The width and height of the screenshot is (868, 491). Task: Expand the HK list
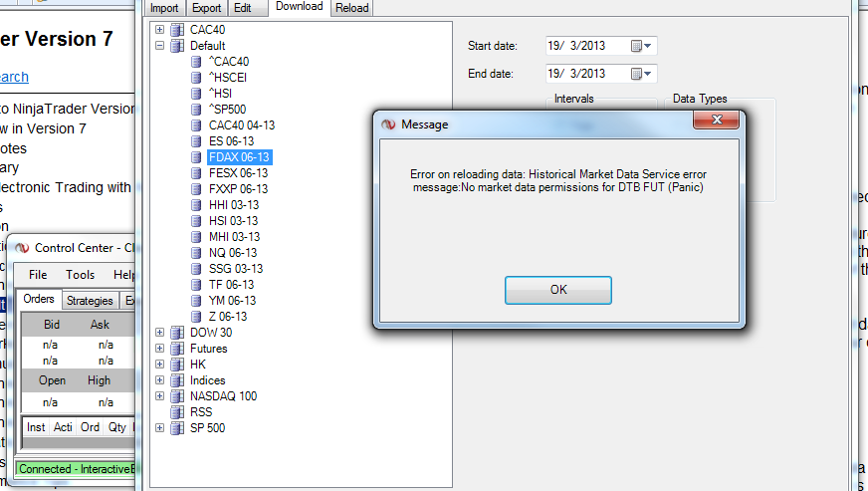coord(159,365)
